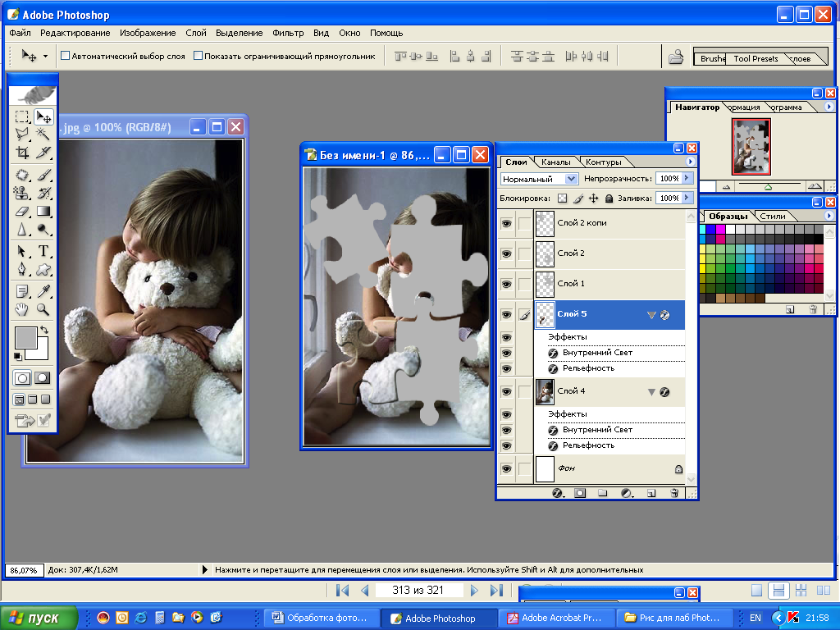Image resolution: width=840 pixels, height=630 pixels.
Task: Open Обработка фото taskbar button
Action: (x=322, y=618)
